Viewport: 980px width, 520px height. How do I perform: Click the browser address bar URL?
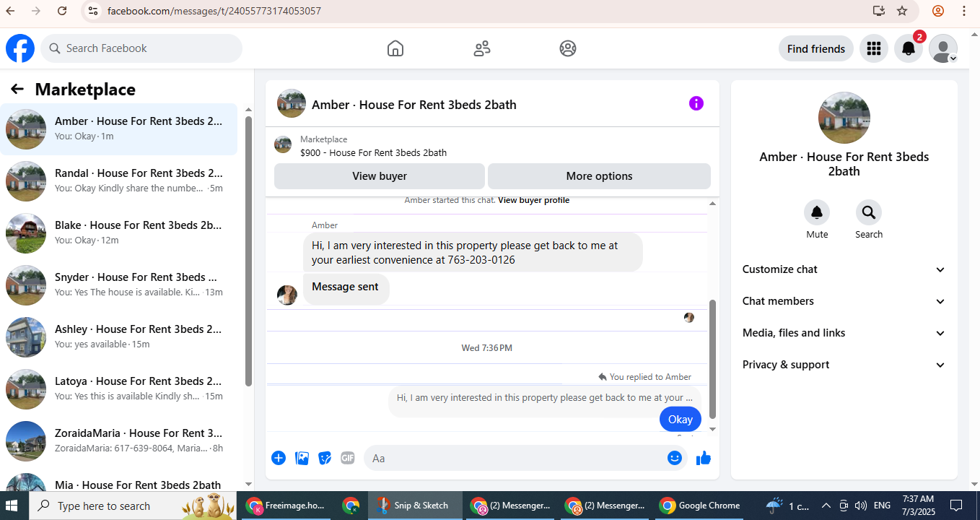214,11
